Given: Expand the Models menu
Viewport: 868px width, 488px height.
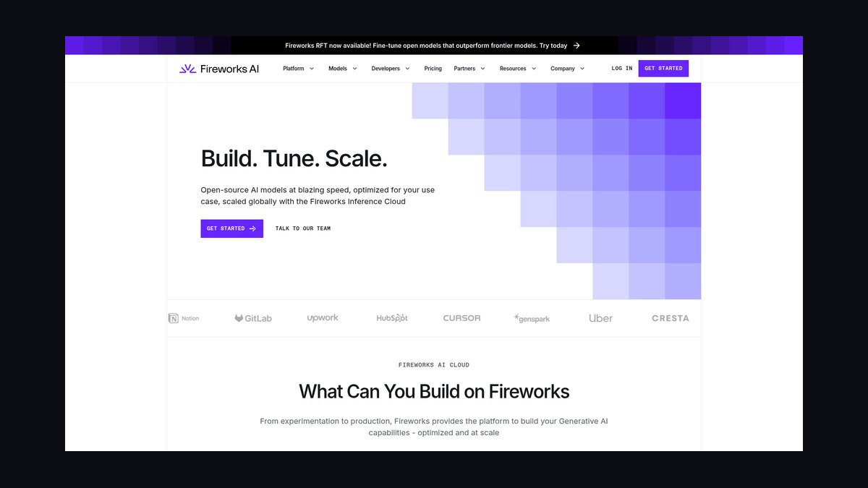Looking at the screenshot, I should tap(343, 69).
